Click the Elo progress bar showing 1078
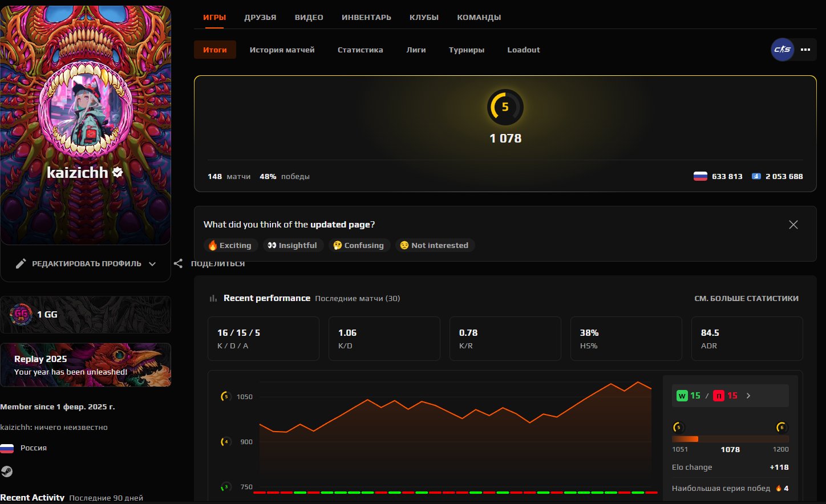 [730, 438]
